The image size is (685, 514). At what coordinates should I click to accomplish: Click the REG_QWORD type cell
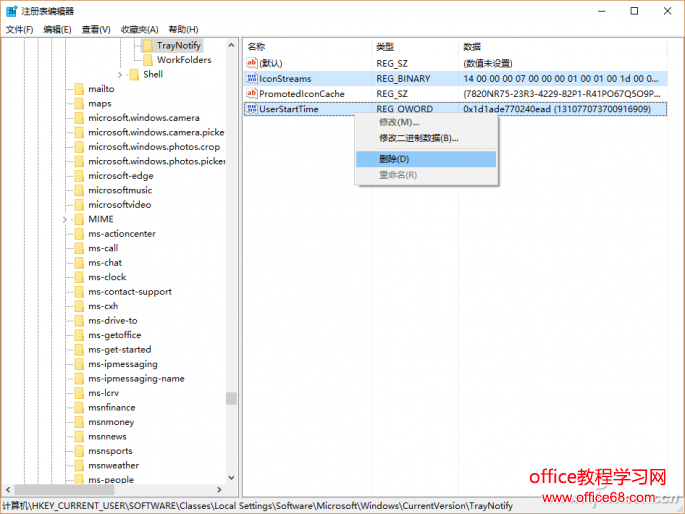[x=405, y=109]
